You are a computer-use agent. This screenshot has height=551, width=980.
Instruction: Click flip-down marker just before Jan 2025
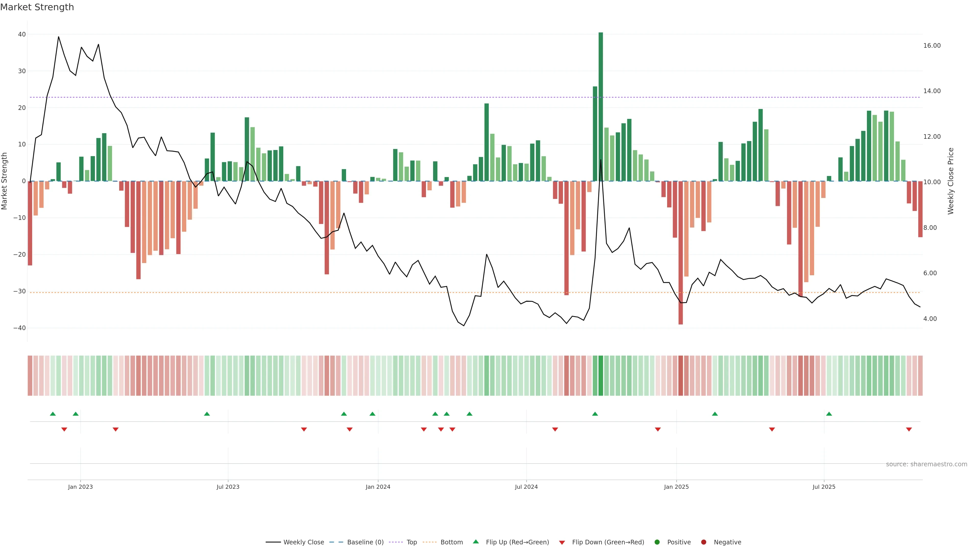(x=658, y=429)
